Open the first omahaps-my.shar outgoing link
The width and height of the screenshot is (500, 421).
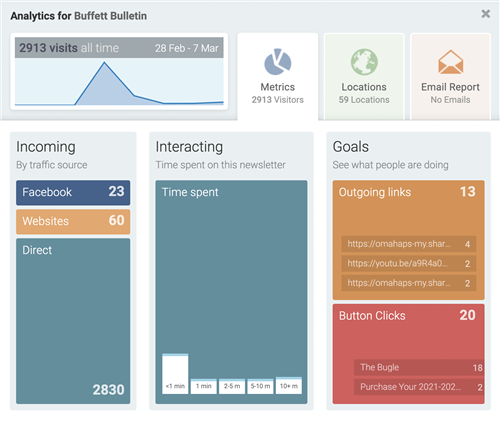click(x=409, y=244)
